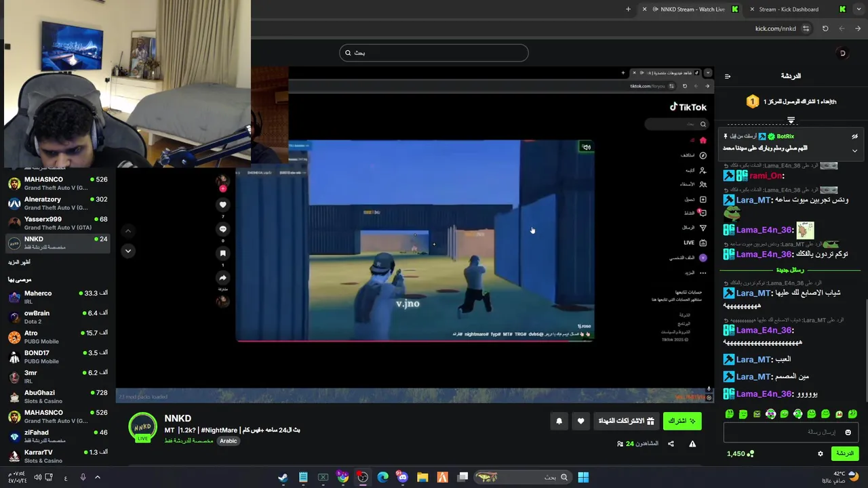Hide the pinned BotRix message

pyautogui.click(x=854, y=136)
